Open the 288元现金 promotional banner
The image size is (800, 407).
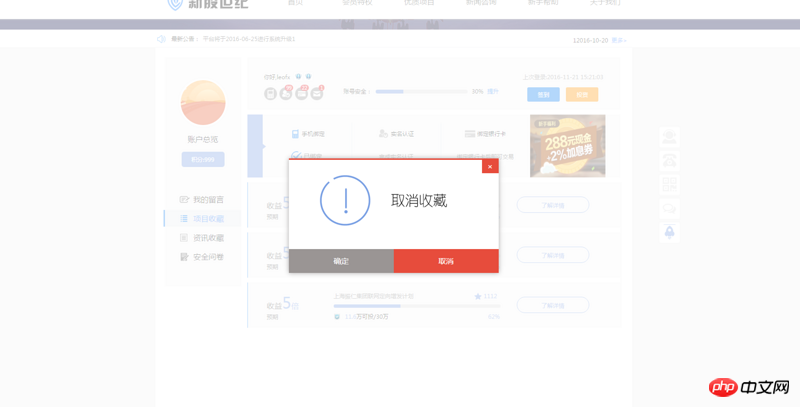(x=567, y=145)
